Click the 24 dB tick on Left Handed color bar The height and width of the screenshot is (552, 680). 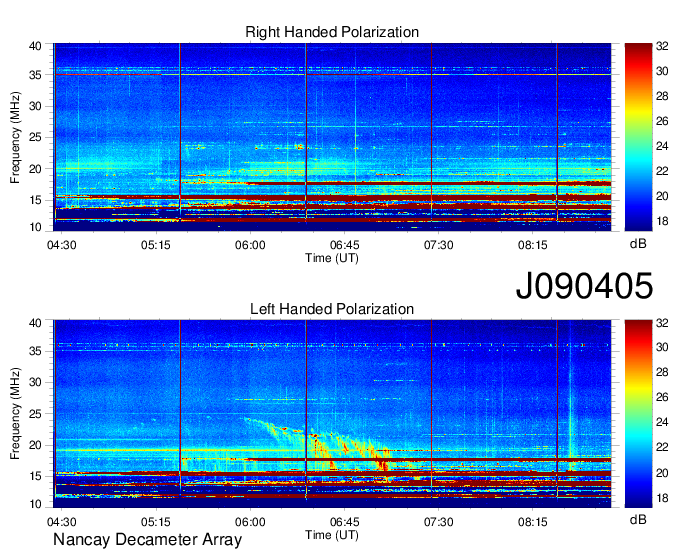[662, 422]
